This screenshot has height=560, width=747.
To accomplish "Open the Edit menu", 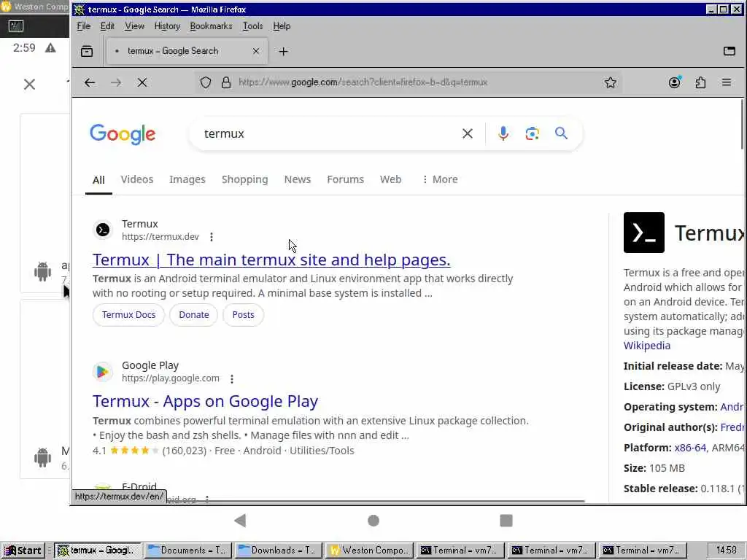I will (x=107, y=26).
